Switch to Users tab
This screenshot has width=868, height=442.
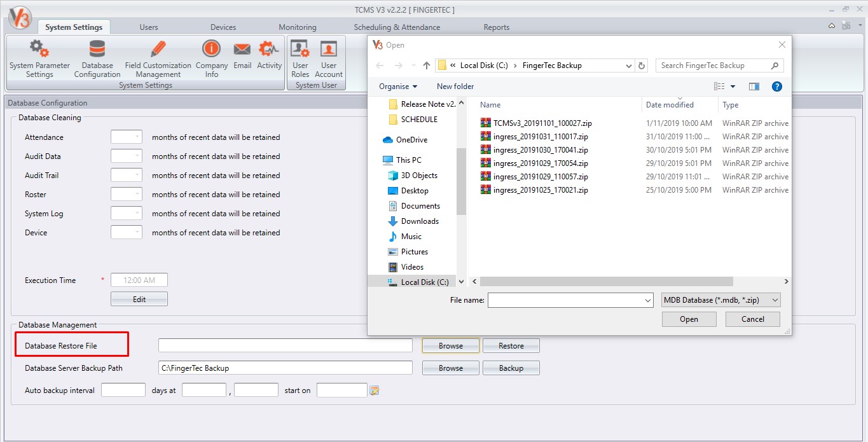point(149,27)
